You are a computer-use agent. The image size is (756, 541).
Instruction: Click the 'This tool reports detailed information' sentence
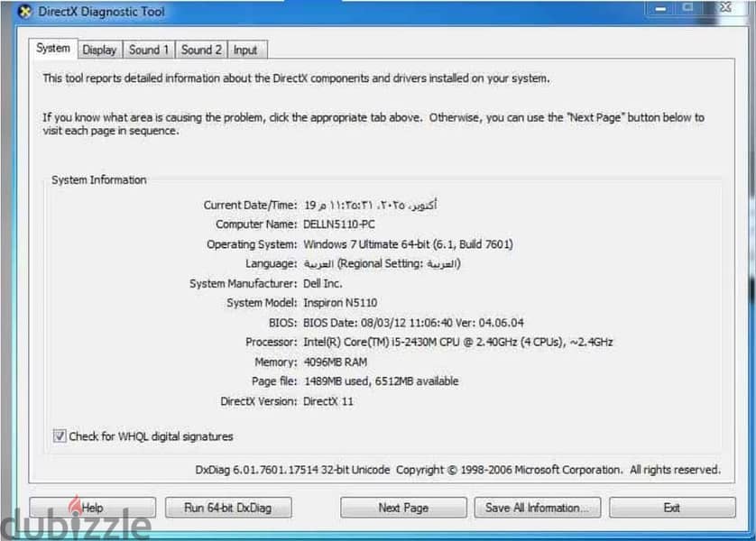296,78
